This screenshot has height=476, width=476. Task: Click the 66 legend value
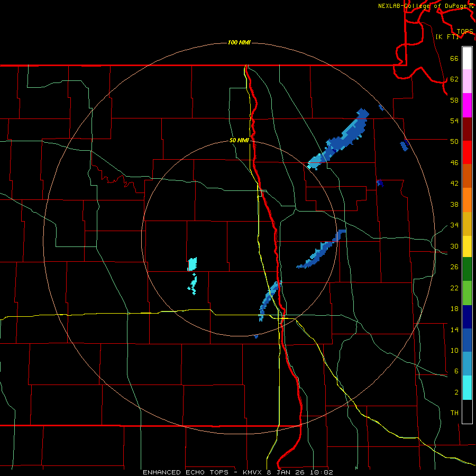pyautogui.click(x=454, y=59)
